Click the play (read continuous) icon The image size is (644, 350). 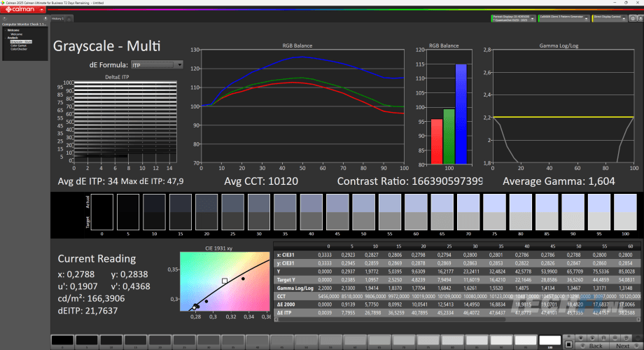(x=592, y=338)
